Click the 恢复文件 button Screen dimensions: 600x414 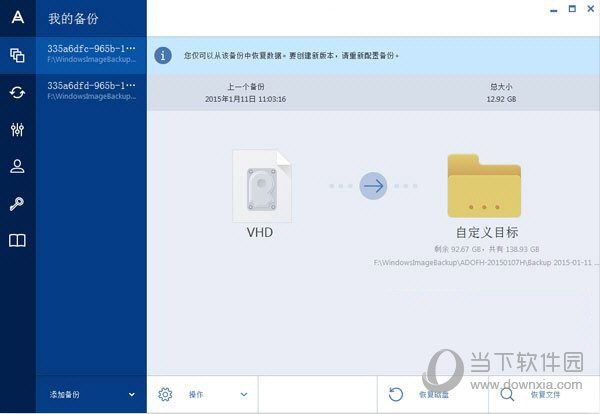pyautogui.click(x=544, y=394)
